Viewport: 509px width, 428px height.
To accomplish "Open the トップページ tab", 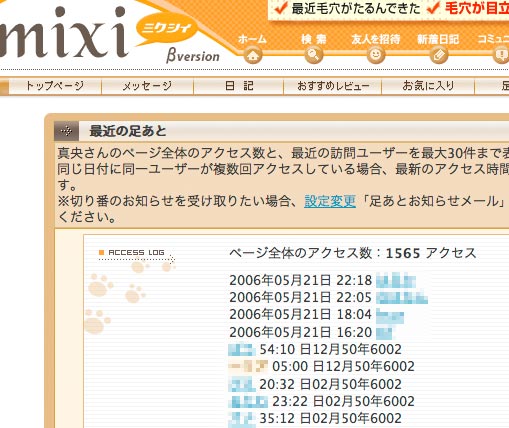I will pos(55,86).
